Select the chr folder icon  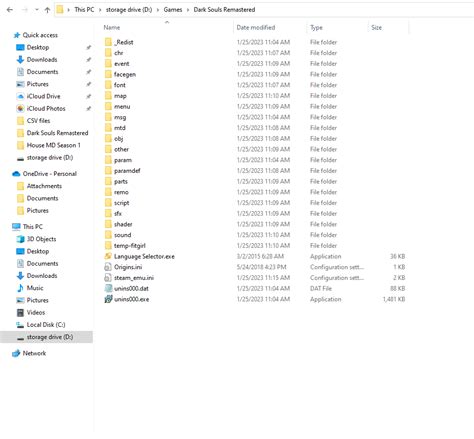point(108,53)
